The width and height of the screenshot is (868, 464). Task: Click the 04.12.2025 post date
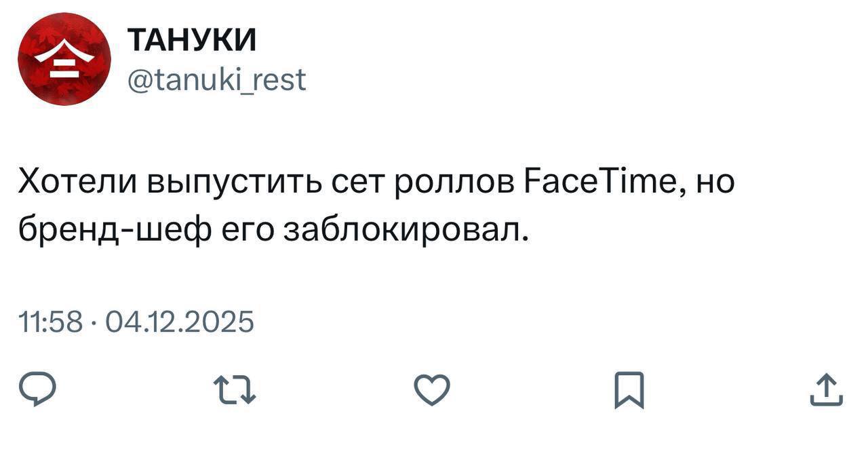tap(179, 322)
